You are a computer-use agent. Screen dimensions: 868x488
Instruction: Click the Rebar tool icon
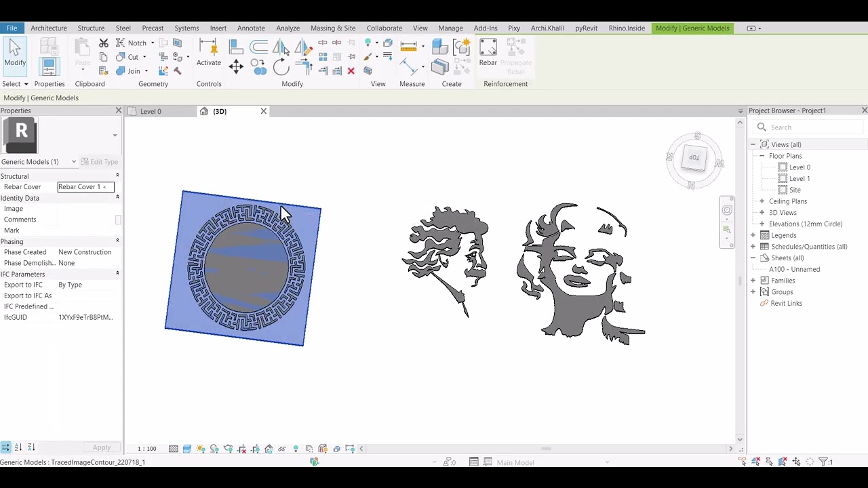point(488,53)
